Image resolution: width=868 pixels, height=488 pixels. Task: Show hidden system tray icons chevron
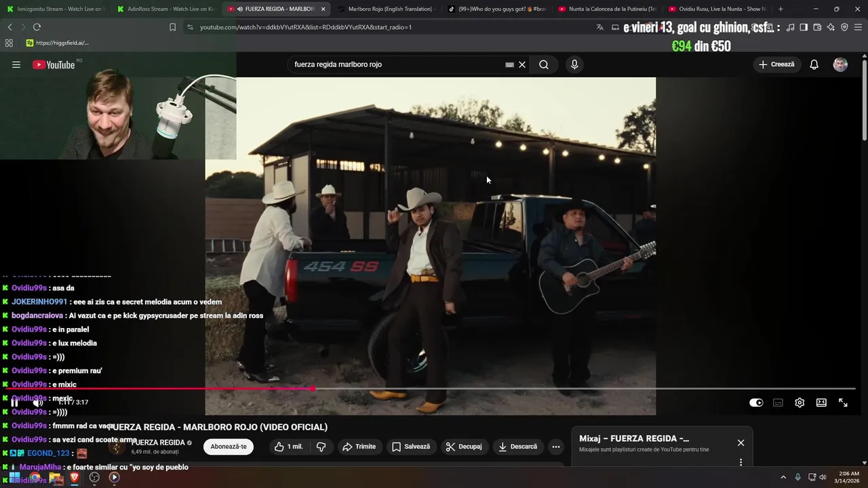point(783,477)
